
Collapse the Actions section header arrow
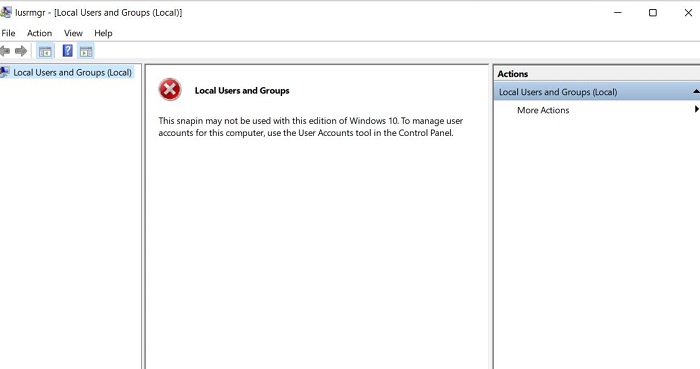point(696,91)
